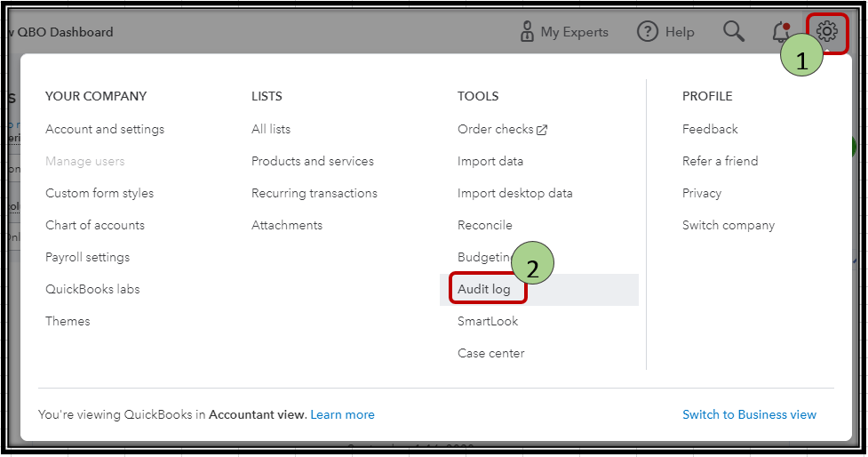868x457 pixels.
Task: Click the notifications bell icon
Action: tap(781, 32)
